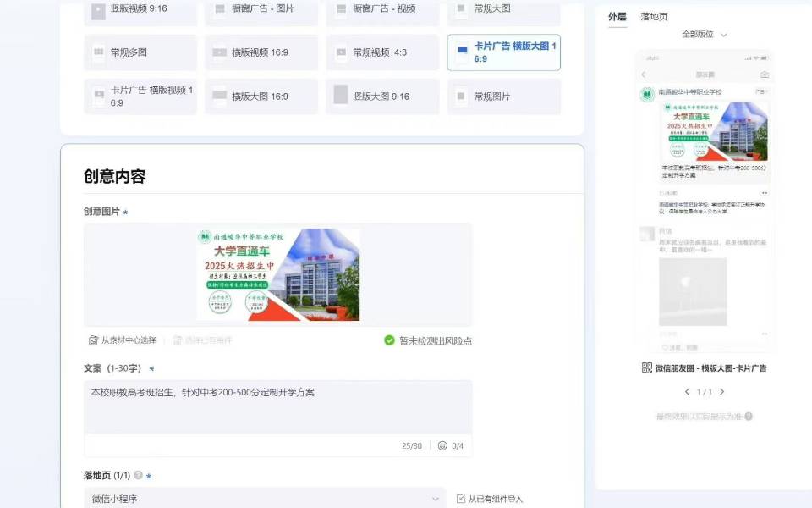The width and height of the screenshot is (812, 508).
Task: Select 卡片广告 横版视频 16:9 format icon
Action: click(98, 97)
